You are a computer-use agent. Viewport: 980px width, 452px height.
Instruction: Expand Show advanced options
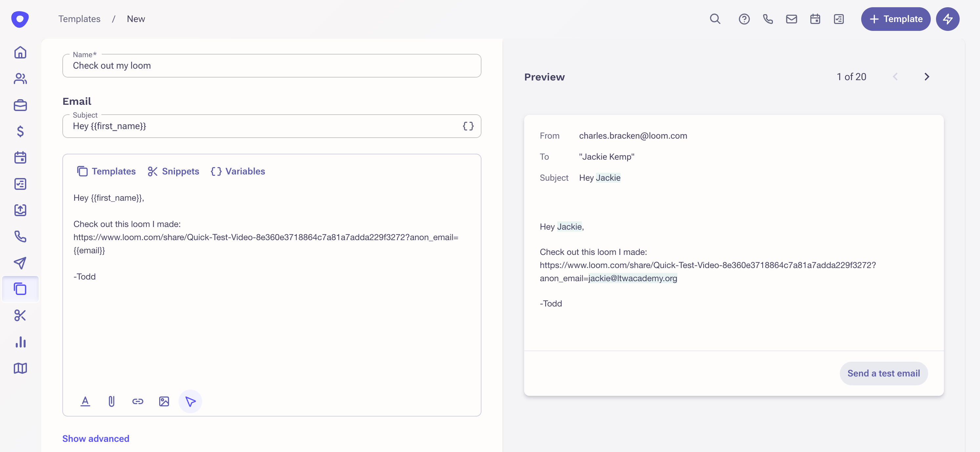[x=96, y=439]
